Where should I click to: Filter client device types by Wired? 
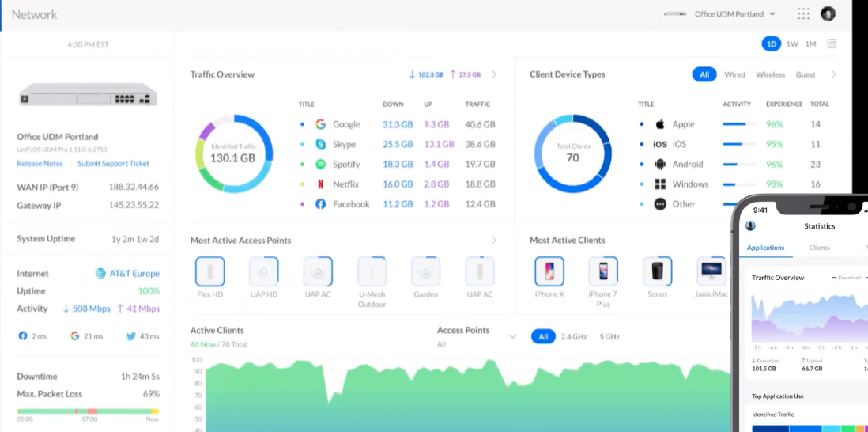734,74
